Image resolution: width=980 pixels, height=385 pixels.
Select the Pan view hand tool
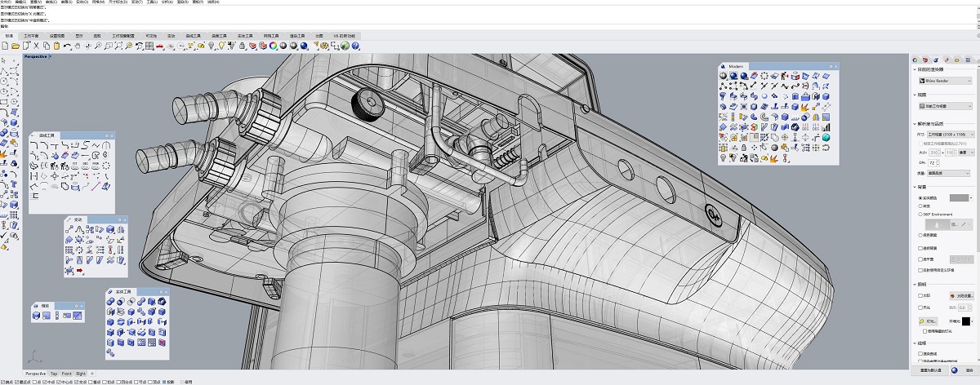78,46
